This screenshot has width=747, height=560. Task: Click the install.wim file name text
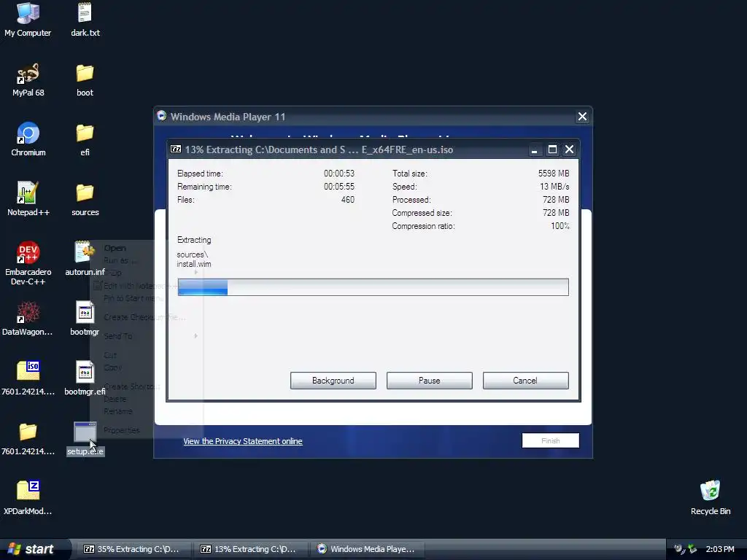[x=194, y=264]
